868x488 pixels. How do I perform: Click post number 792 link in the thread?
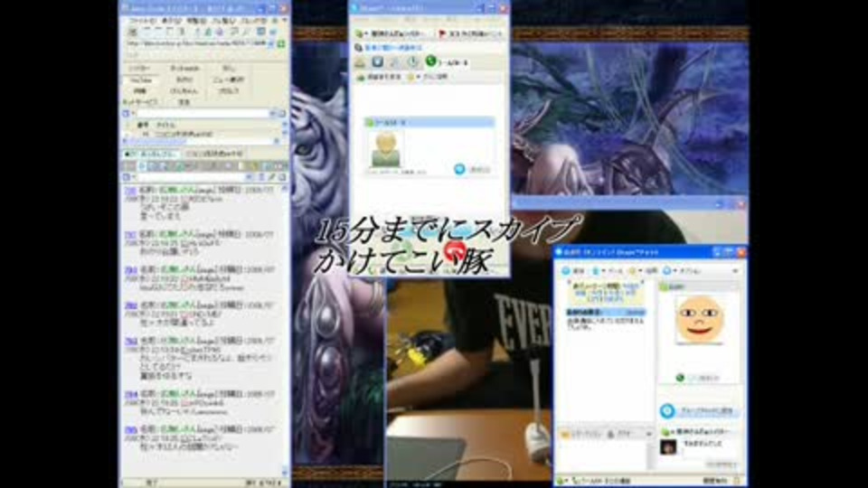[x=130, y=305]
